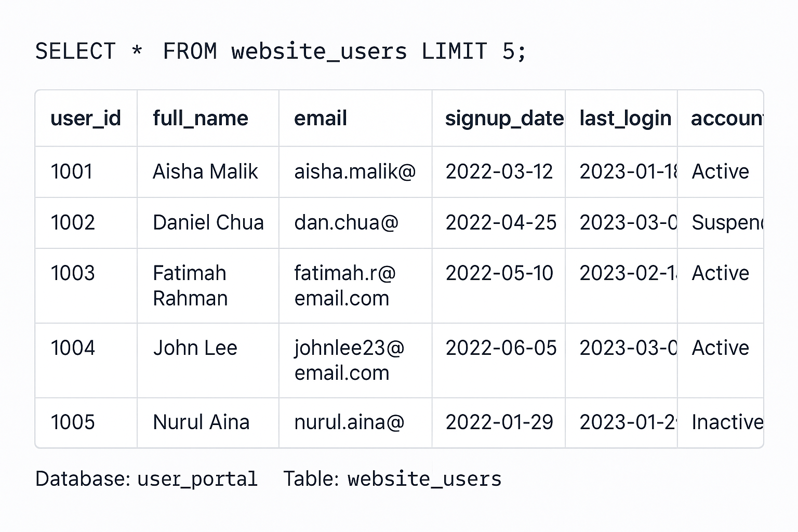Viewport: 798px width, 532px height.
Task: Select the Aisha Malik name cell
Action: coord(205,171)
